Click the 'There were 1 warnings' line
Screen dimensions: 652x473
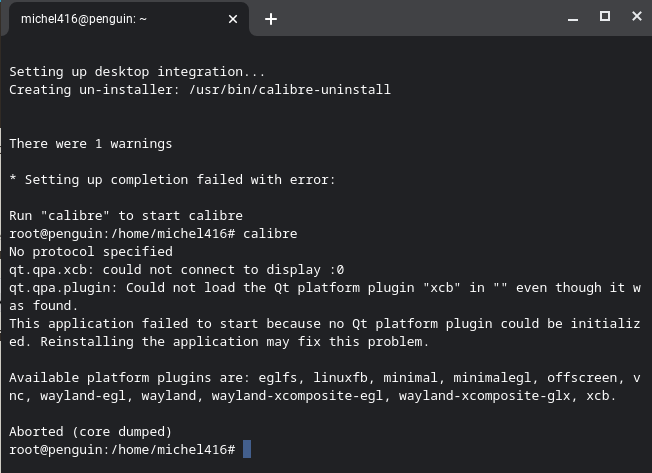tap(90, 144)
